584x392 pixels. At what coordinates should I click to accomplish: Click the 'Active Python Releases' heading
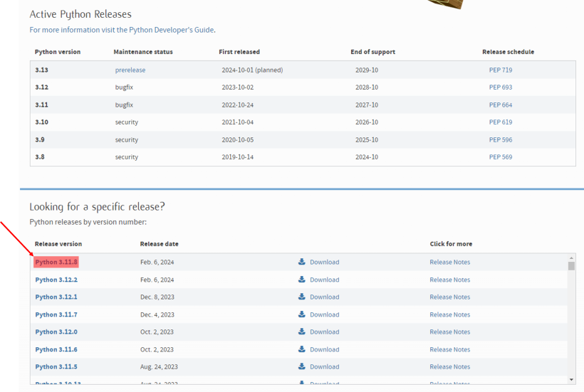click(80, 14)
